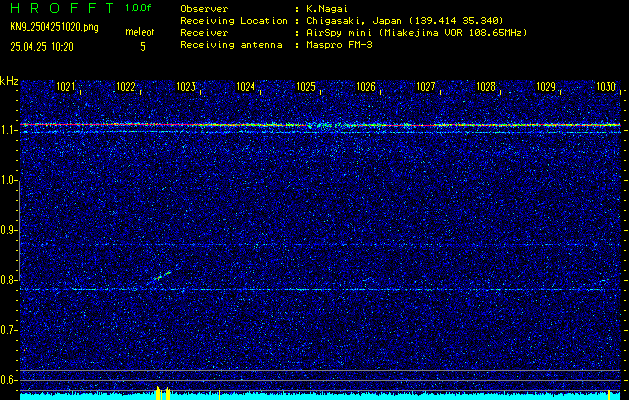Click the meteor count 5
629x400 pixels.
click(143, 47)
